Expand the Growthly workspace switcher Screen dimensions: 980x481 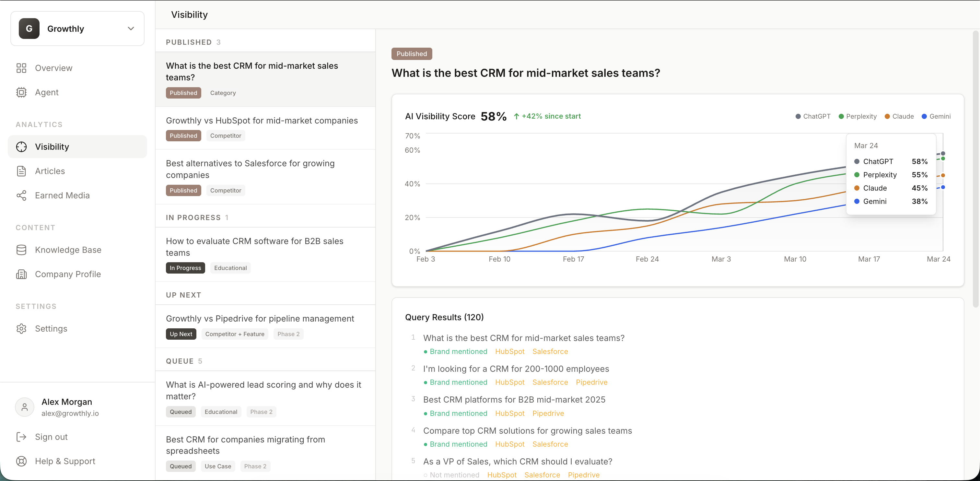point(131,28)
